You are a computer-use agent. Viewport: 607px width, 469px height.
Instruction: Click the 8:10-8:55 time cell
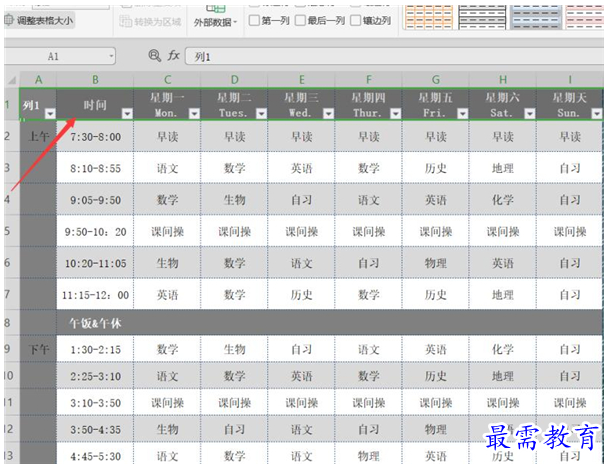click(x=95, y=168)
